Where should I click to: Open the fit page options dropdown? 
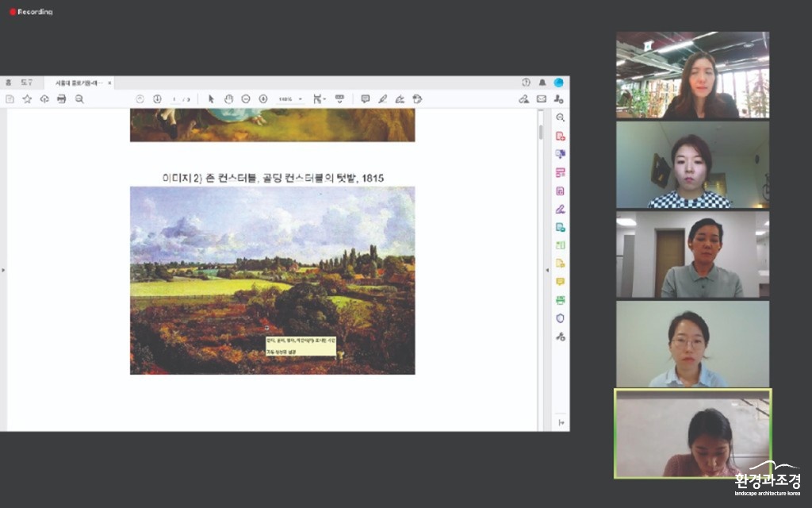click(319, 99)
